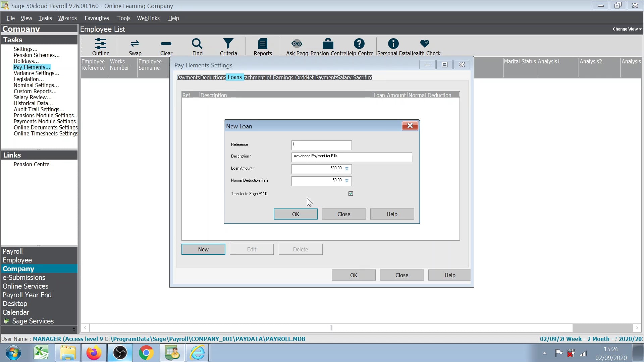The image size is (644, 362).
Task: Switch to the Salary Sacrifice tab
Action: (x=355, y=77)
